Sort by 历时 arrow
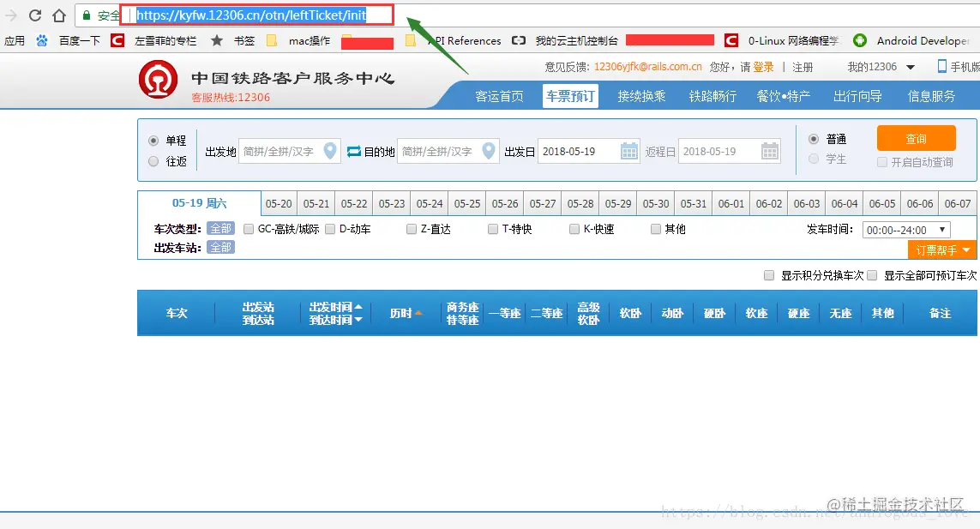 418,313
